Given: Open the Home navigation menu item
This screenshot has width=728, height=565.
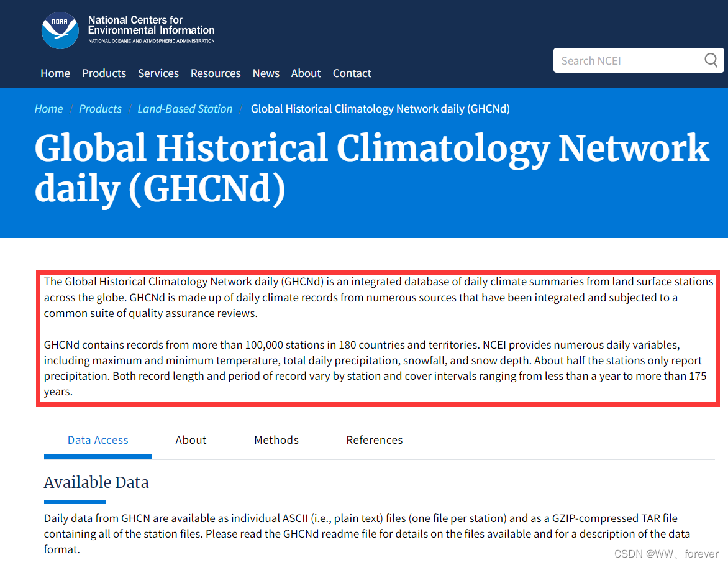Looking at the screenshot, I should [55, 73].
